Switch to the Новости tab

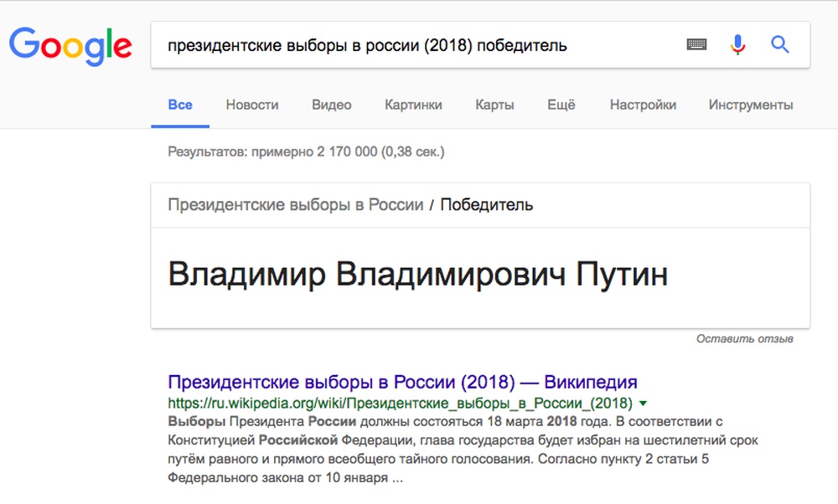coord(252,105)
